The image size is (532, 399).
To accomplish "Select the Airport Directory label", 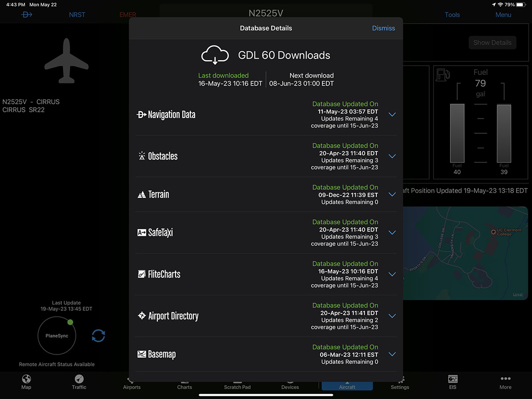I will point(173,316).
